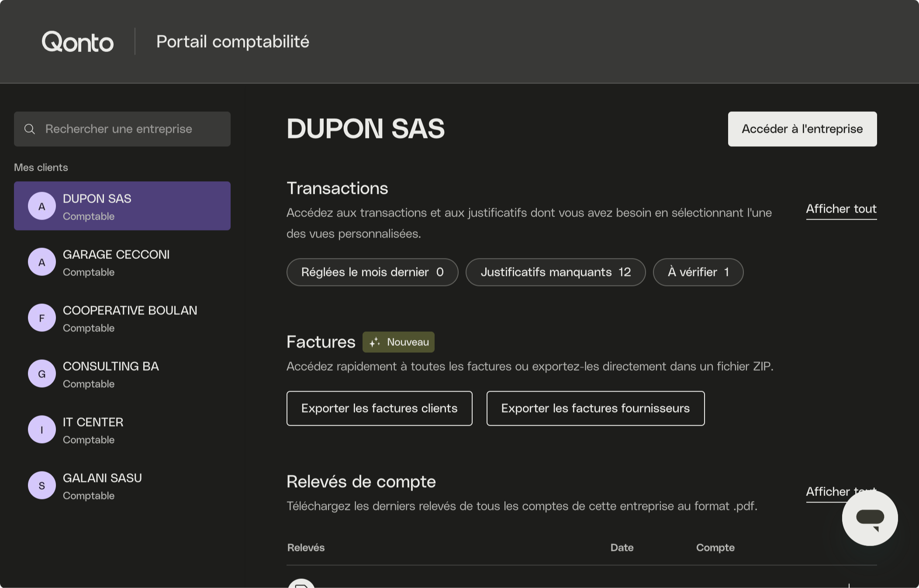The height and width of the screenshot is (588, 919).
Task: Open the 'À vérifier' transactions view
Action: coord(698,272)
